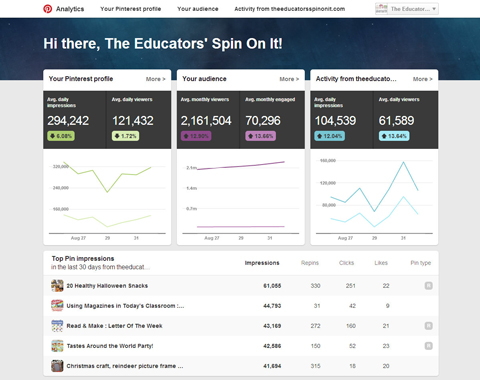Click the Your Pinterest profile card title

(81, 79)
